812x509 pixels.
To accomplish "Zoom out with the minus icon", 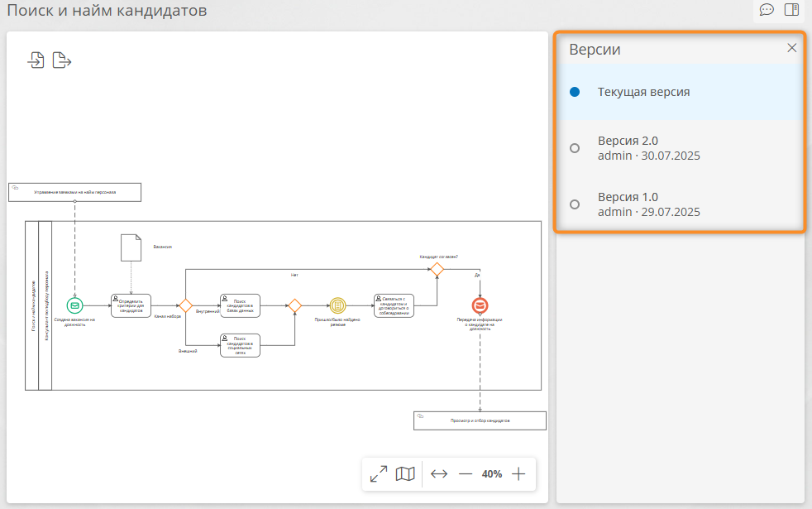I will (x=466, y=473).
